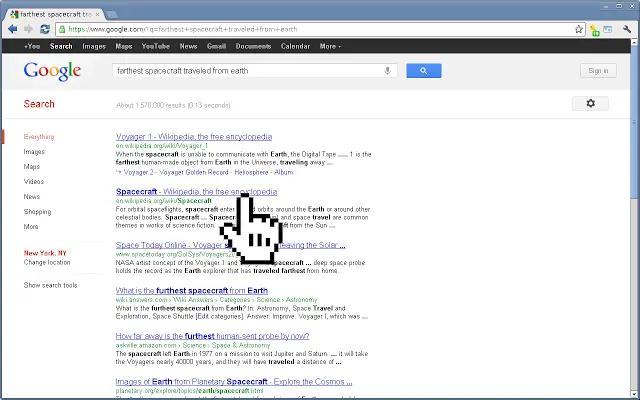Select Maps in the black navigation bar

point(124,47)
